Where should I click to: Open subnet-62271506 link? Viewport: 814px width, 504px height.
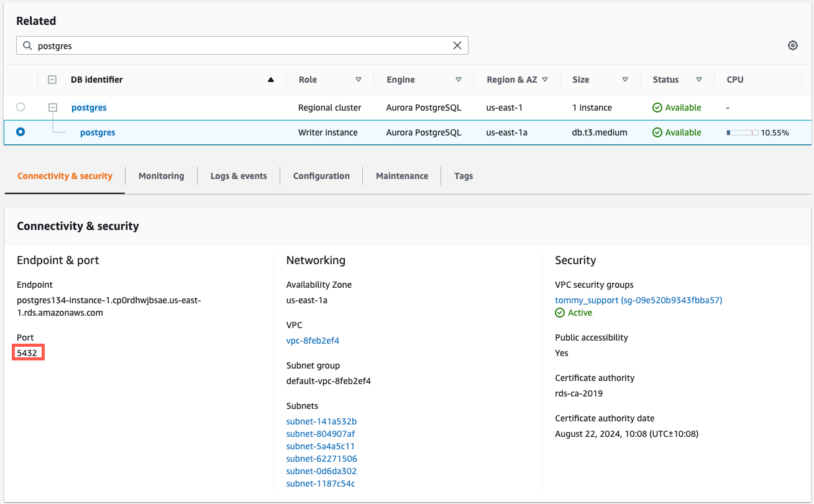pyautogui.click(x=321, y=459)
